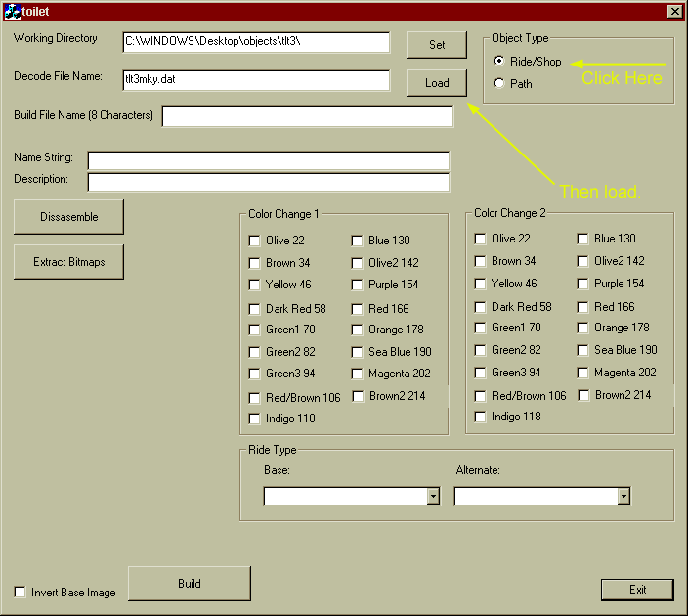This screenshot has width=688, height=616.
Task: Check Green1 70 in Color Change 1
Action: click(254, 330)
